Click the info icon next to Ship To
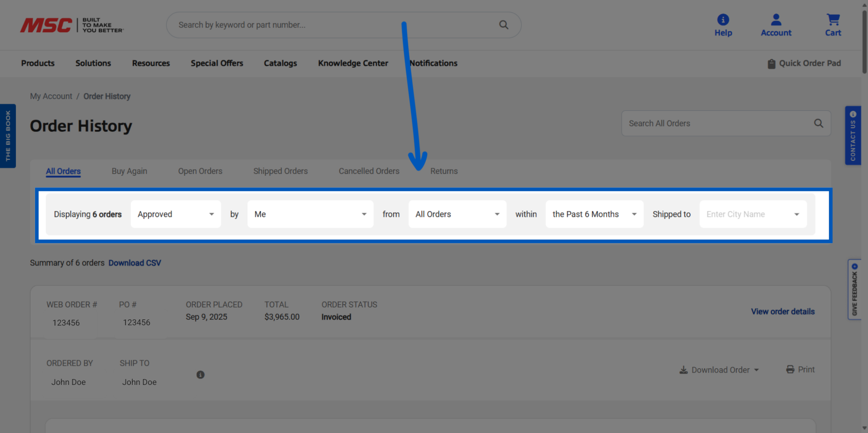The image size is (868, 433). click(200, 375)
